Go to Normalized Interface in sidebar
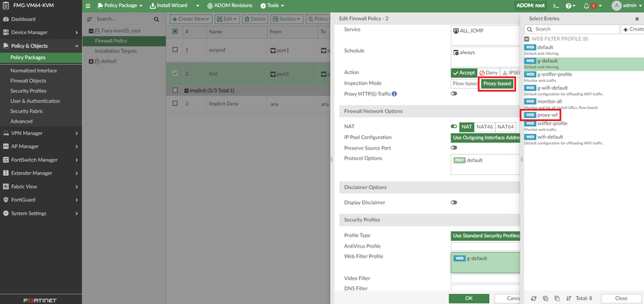 click(33, 70)
